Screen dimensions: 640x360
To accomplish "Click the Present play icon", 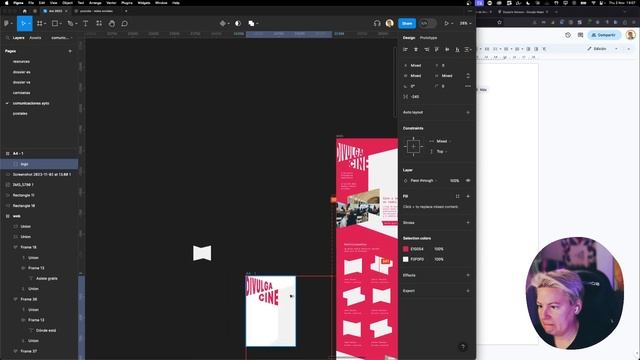I will [x=447, y=24].
